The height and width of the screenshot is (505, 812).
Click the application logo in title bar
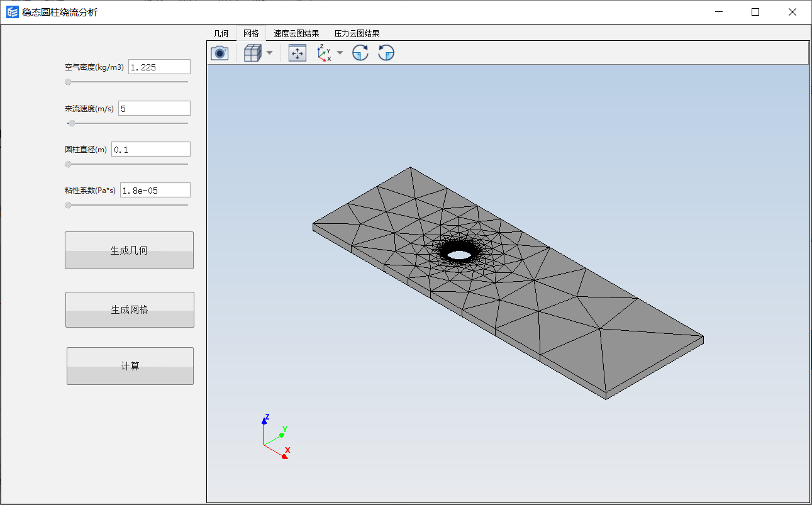click(12, 12)
